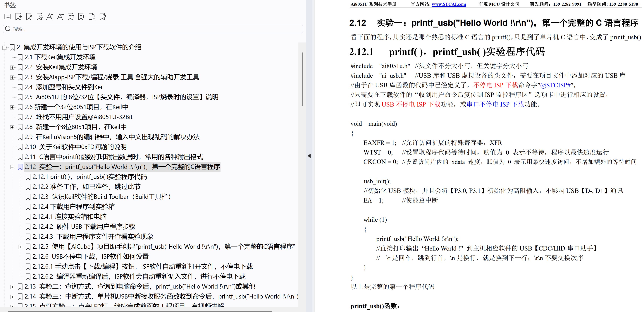
Task: Select bookmark 2.12.2 准备工作
Action: (x=87, y=187)
